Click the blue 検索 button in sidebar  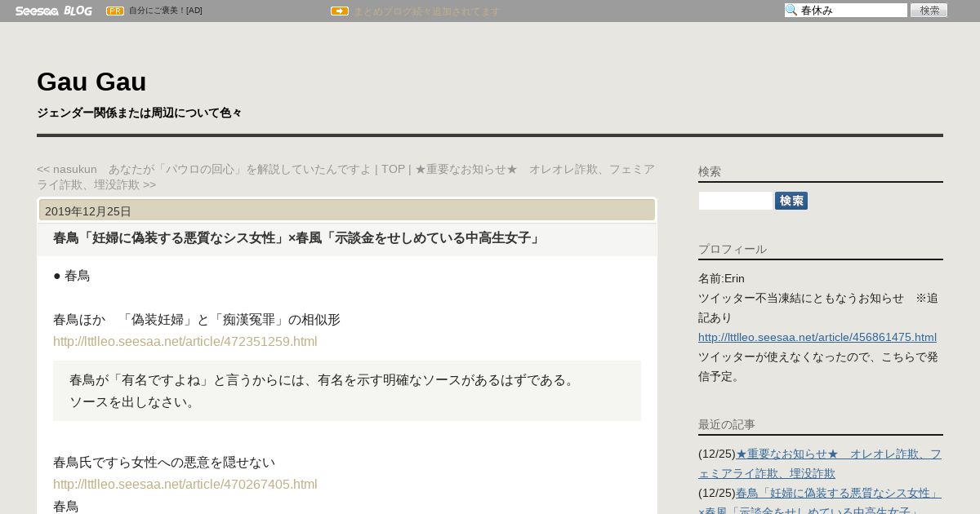[x=791, y=201]
